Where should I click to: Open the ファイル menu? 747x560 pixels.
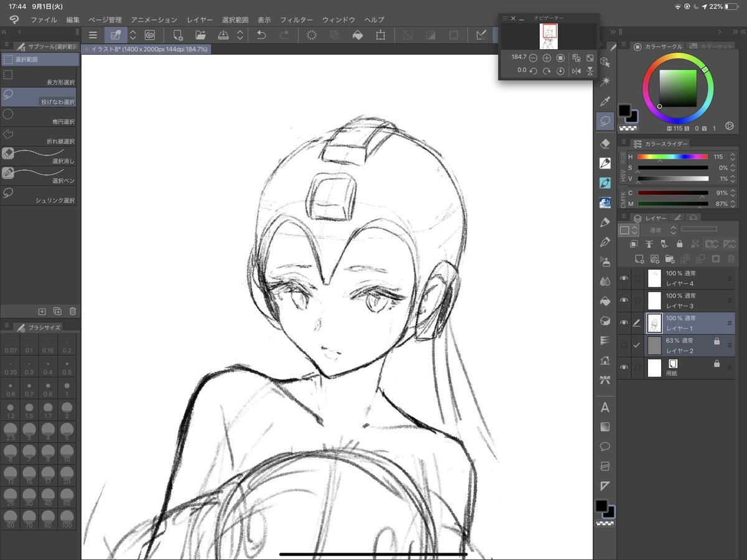(44, 20)
